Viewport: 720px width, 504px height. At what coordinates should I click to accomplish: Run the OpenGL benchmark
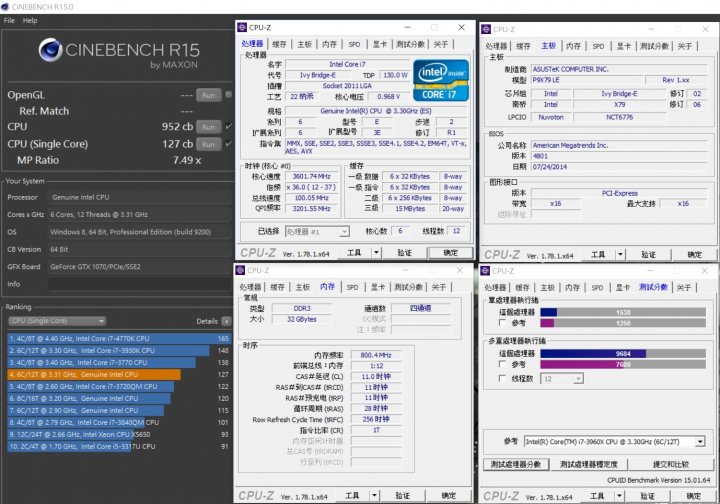tap(208, 95)
